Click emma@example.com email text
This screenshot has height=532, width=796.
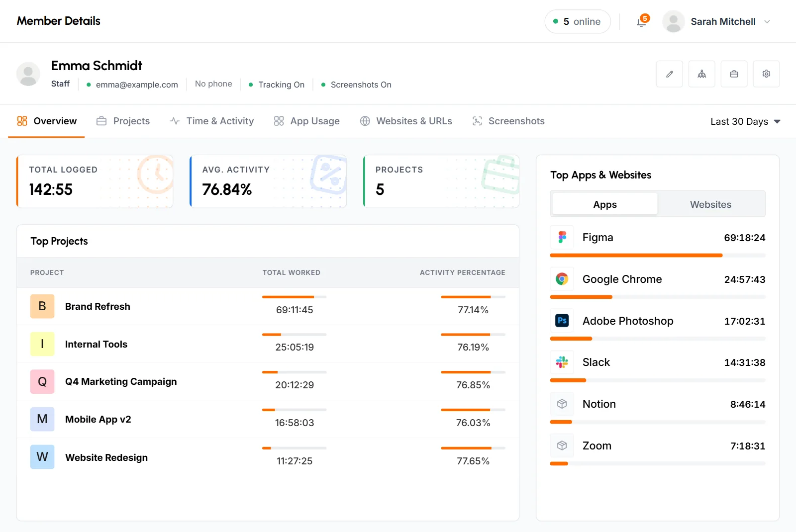pyautogui.click(x=137, y=85)
